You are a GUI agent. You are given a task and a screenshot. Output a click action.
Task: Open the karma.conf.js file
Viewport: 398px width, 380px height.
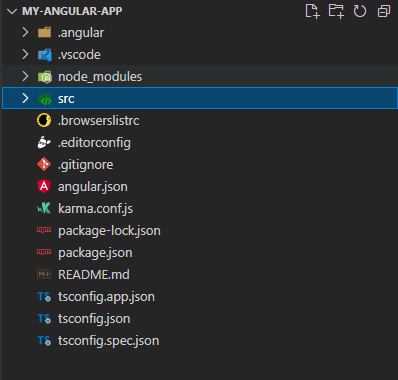(x=95, y=209)
